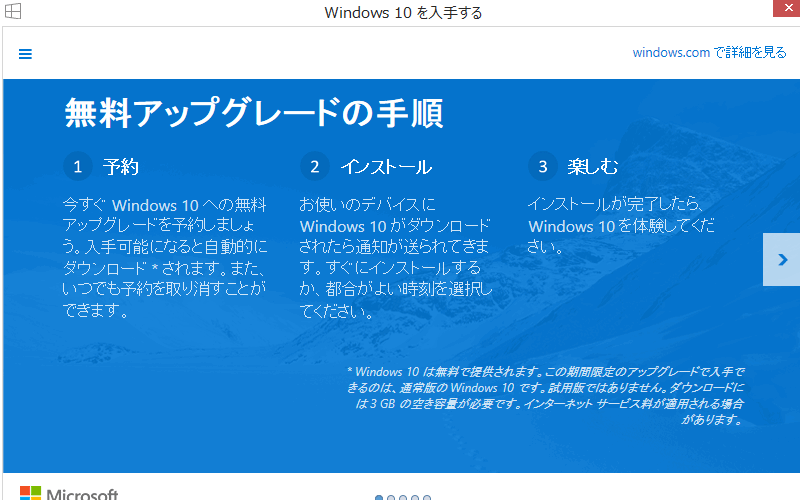
Task: Click the 予約 step heading
Action: pos(120,166)
